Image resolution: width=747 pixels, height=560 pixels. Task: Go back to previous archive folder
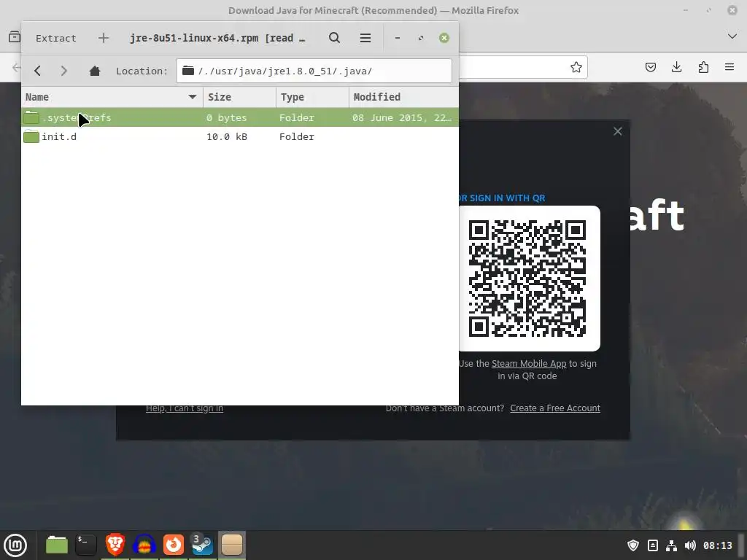38,71
